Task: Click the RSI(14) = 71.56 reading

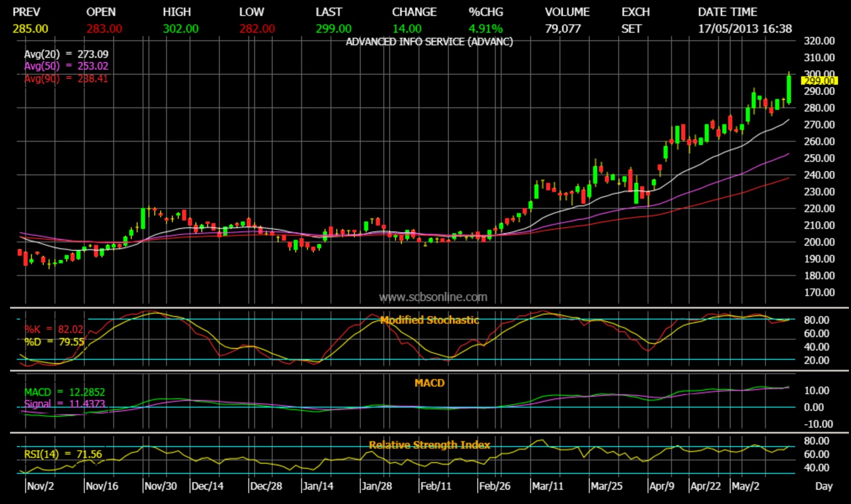Action: point(63,455)
